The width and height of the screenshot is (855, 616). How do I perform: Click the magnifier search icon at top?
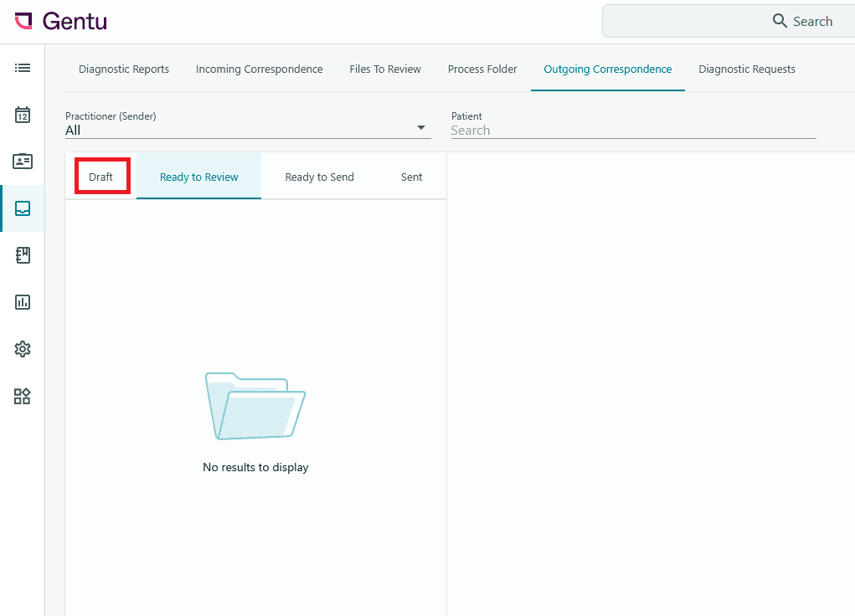(x=780, y=21)
